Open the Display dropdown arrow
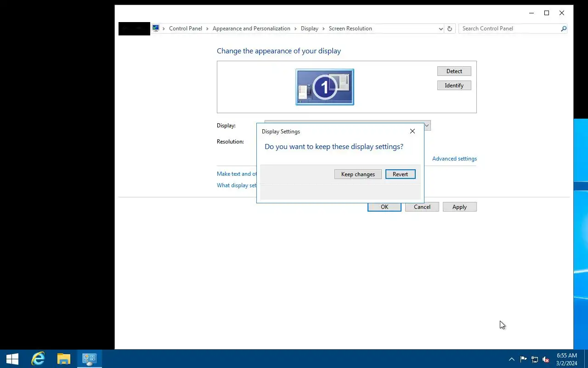This screenshot has height=368, width=588. 426,126
